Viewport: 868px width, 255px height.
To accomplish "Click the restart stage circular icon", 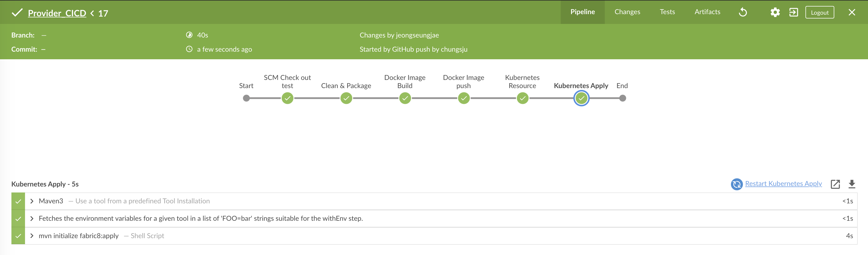I will click(737, 184).
